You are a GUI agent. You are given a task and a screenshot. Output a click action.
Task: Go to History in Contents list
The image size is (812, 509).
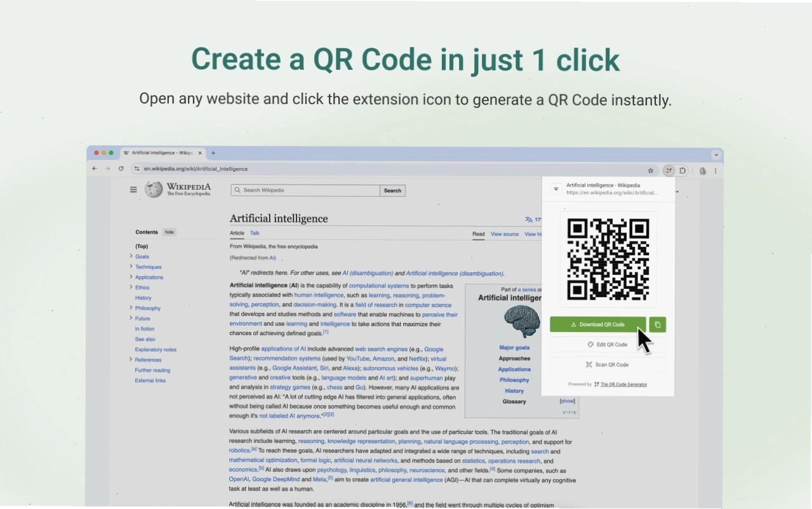pyautogui.click(x=143, y=298)
